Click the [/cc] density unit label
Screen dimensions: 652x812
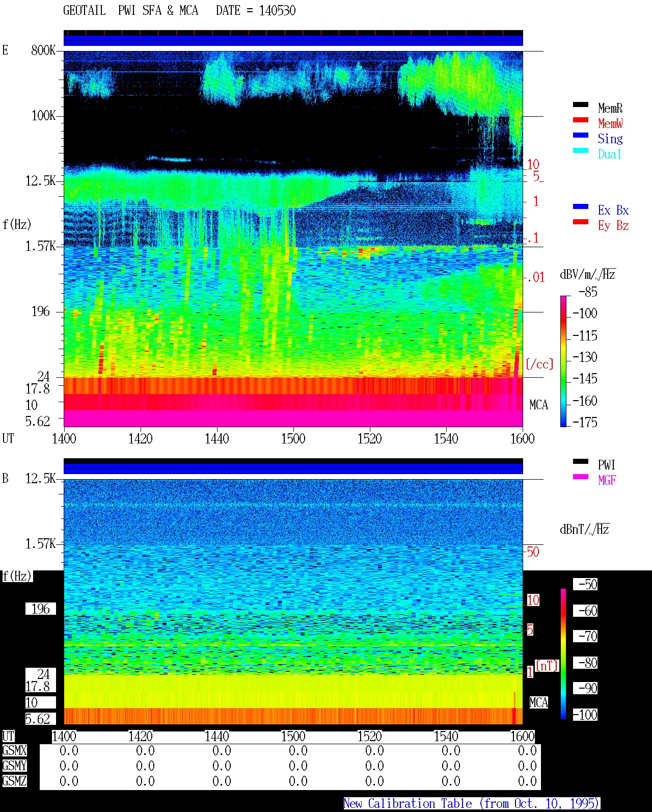coord(539,364)
